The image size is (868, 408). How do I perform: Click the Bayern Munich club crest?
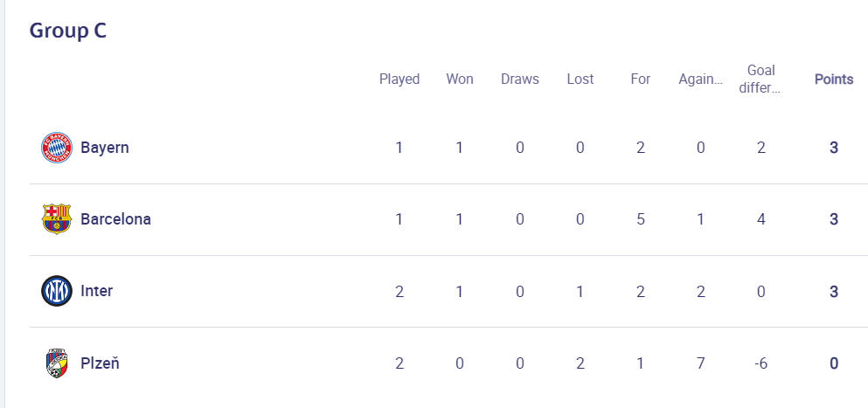coord(57,148)
